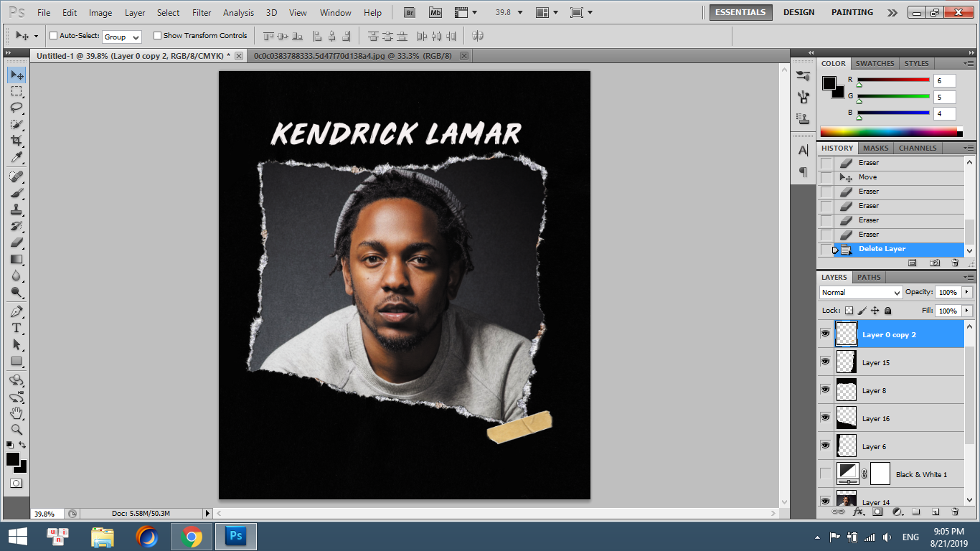
Task: Enable Show Transform Controls checkbox
Action: (x=157, y=36)
